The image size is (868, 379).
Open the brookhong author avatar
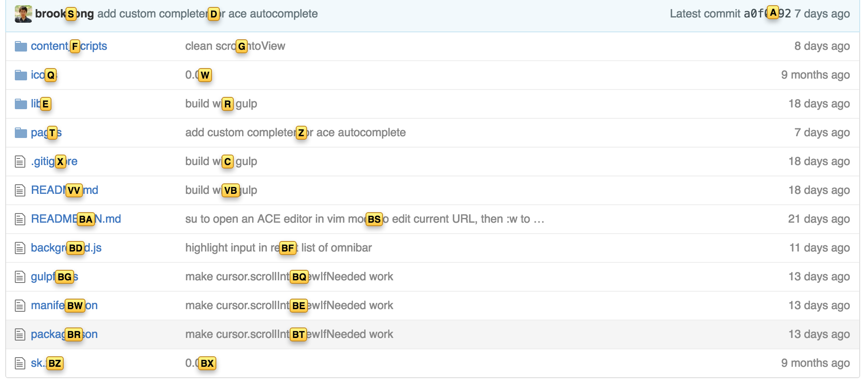point(23,14)
